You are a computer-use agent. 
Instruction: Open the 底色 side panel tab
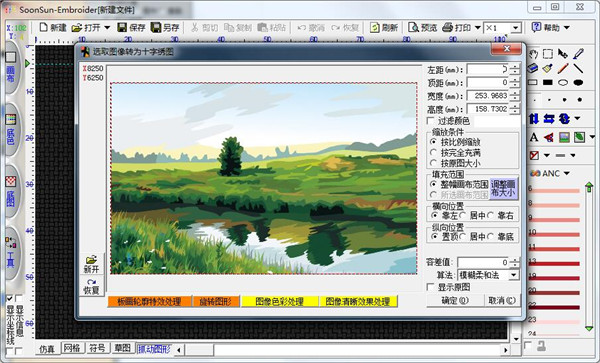(x=11, y=130)
